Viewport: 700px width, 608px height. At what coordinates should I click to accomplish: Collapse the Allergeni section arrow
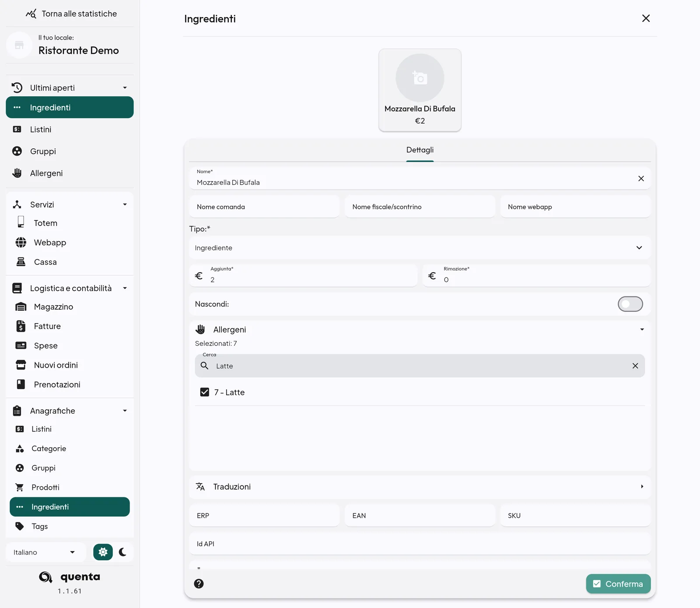(x=642, y=329)
